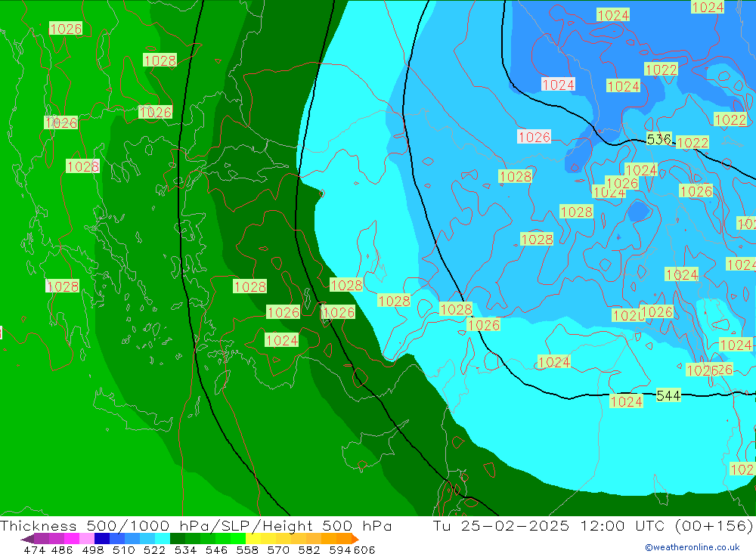Click the light pink legend swatch
Image resolution: width=756 pixels, height=554 pixels.
click(87, 539)
